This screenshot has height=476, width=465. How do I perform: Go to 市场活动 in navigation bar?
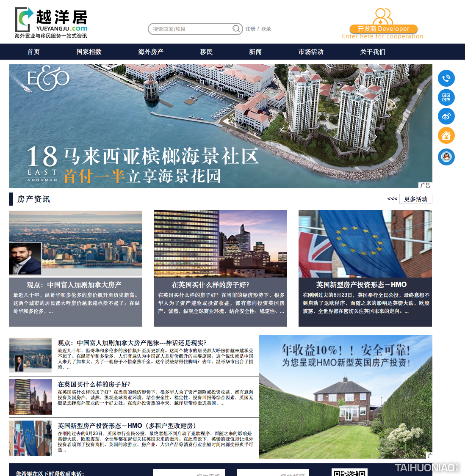pos(311,52)
